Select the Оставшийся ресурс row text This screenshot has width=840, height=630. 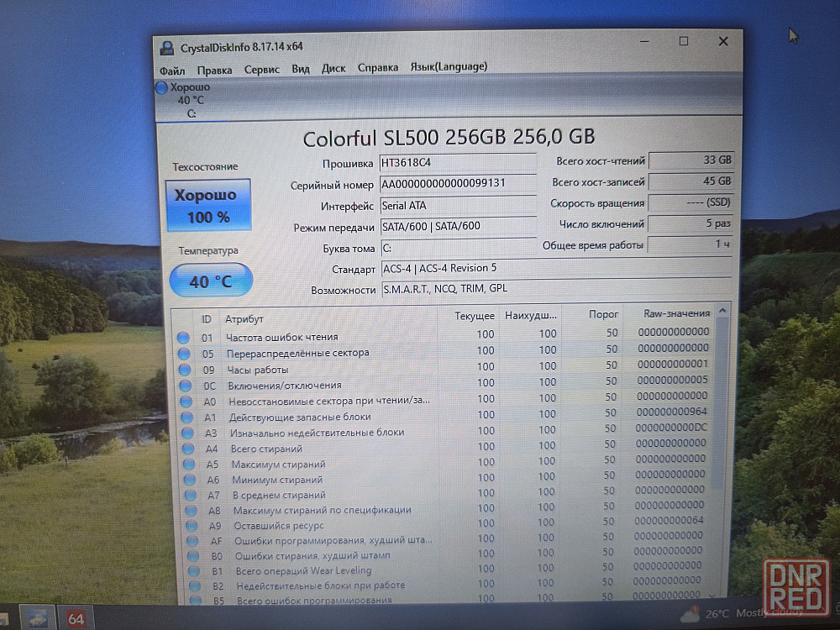[x=279, y=526]
